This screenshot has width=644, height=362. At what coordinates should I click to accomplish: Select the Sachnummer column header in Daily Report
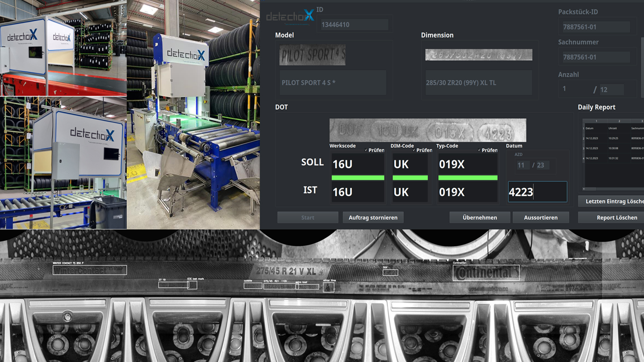tap(637, 128)
